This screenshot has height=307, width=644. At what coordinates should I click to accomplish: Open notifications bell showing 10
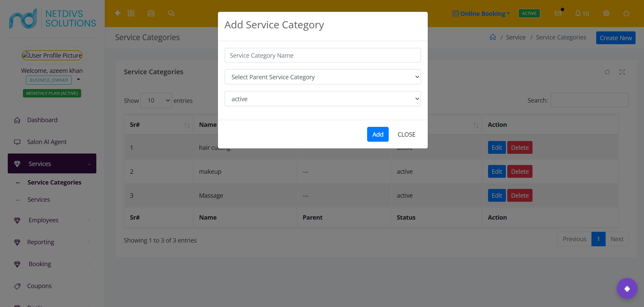point(582,13)
